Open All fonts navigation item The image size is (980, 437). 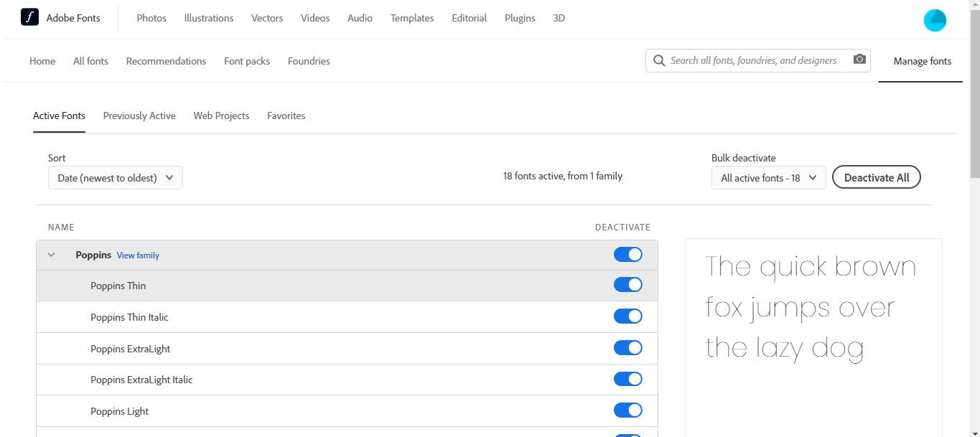click(x=90, y=61)
